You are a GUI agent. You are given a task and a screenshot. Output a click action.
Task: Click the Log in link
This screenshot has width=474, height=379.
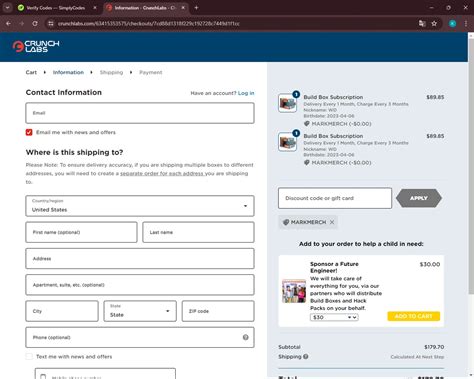pyautogui.click(x=246, y=93)
